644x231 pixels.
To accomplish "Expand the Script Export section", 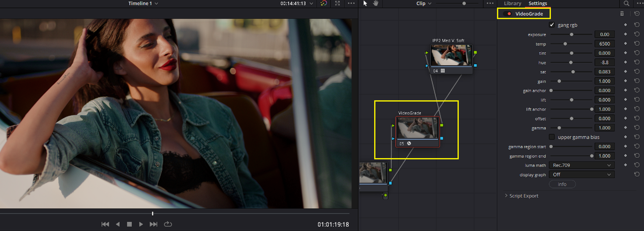I will pos(521,196).
